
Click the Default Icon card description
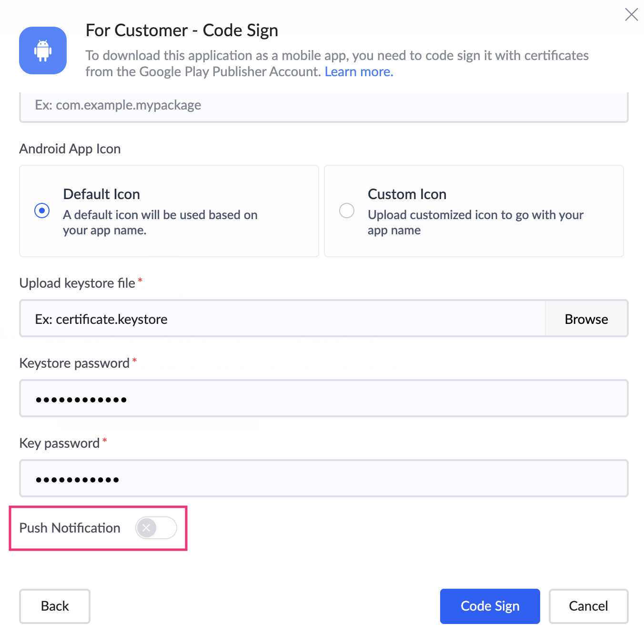pyautogui.click(x=160, y=222)
